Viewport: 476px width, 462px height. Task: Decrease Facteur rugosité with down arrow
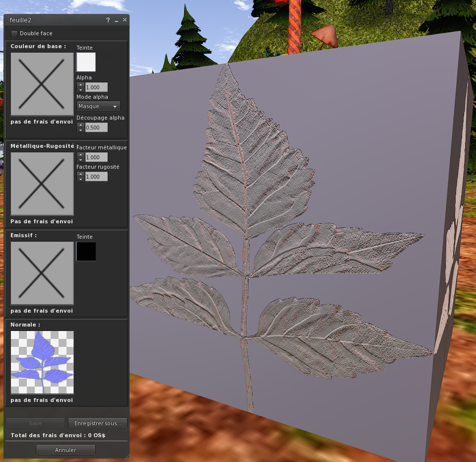80,179
